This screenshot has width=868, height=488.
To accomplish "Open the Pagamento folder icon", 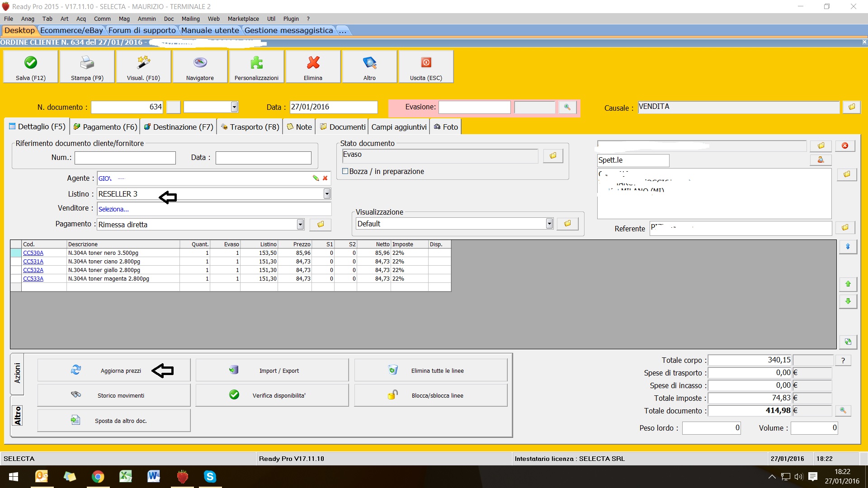I will point(321,224).
